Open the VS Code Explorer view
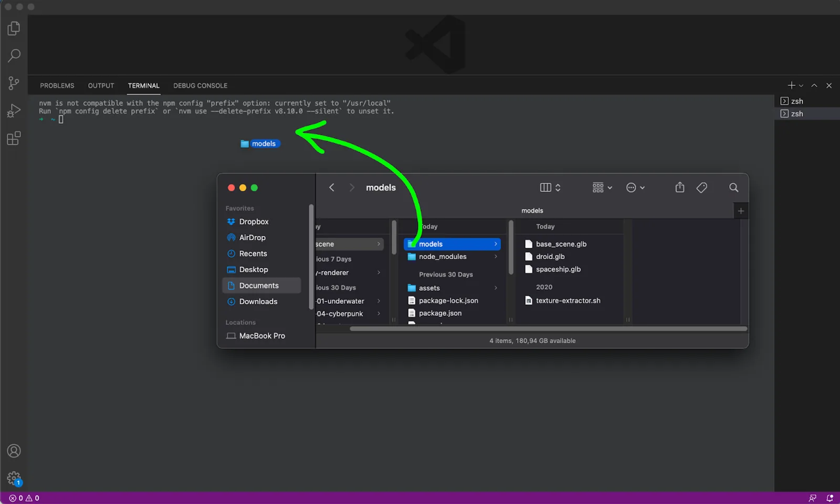Screen dimensions: 840x504 (x=14, y=28)
